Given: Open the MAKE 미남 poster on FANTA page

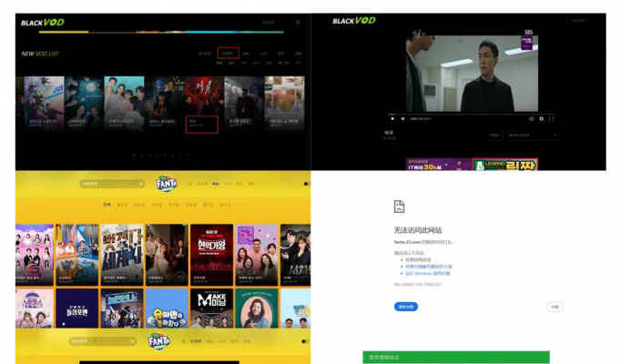Looking at the screenshot, I should tap(211, 308).
